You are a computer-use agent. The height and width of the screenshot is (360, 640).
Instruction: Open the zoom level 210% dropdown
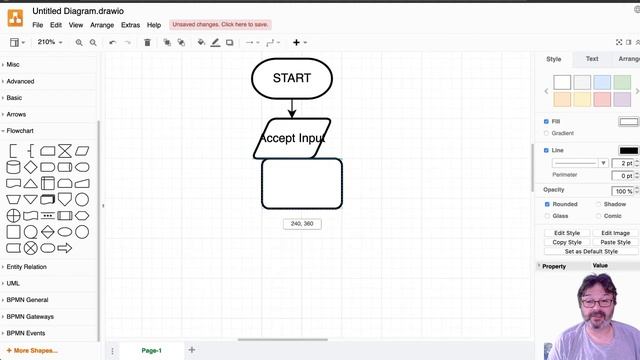click(x=50, y=42)
